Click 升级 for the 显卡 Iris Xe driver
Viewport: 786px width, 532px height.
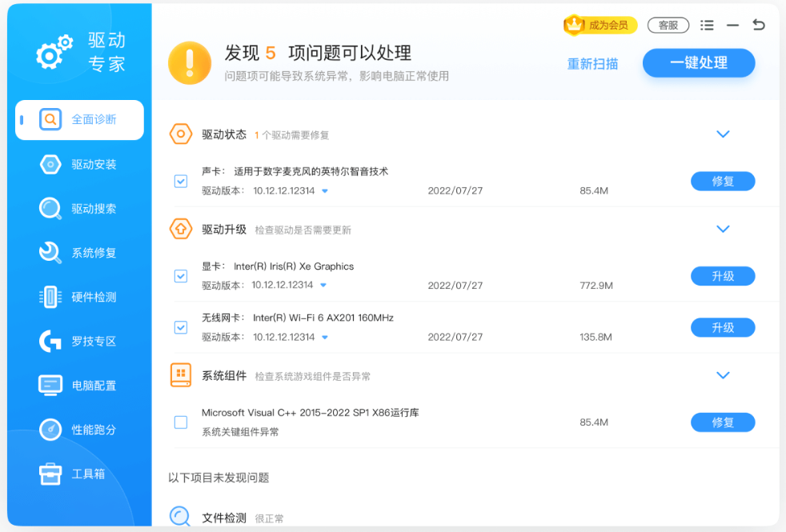click(x=723, y=276)
